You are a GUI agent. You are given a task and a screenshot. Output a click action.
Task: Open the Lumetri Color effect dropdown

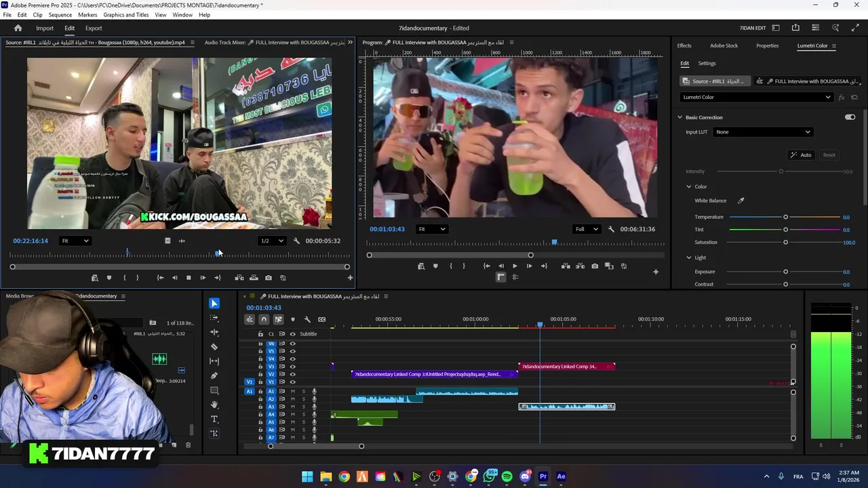pyautogui.click(x=757, y=97)
